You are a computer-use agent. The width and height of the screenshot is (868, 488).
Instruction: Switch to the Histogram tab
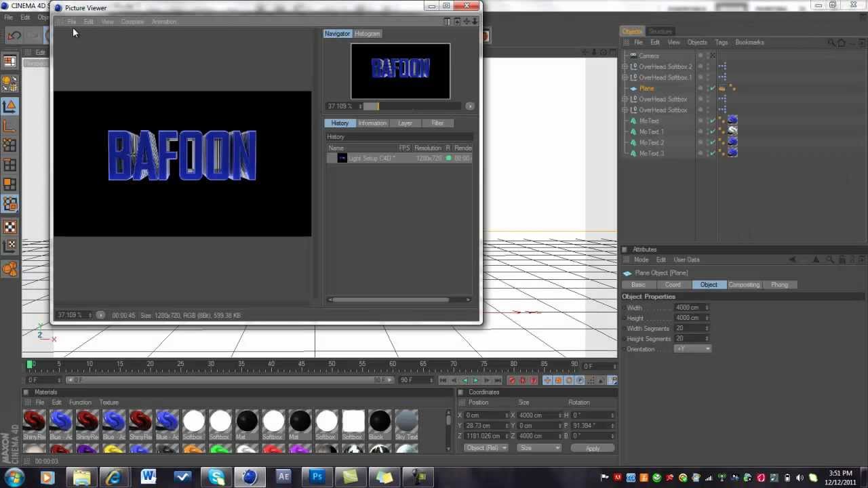pos(367,34)
